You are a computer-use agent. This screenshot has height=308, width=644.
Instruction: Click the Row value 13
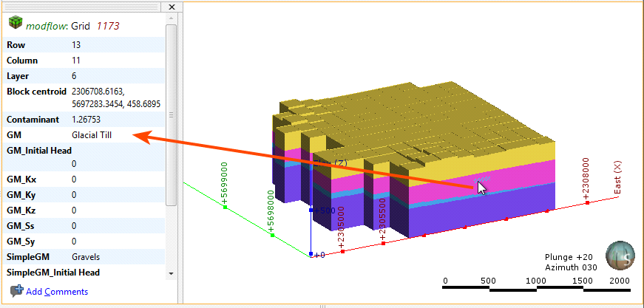[x=76, y=45]
